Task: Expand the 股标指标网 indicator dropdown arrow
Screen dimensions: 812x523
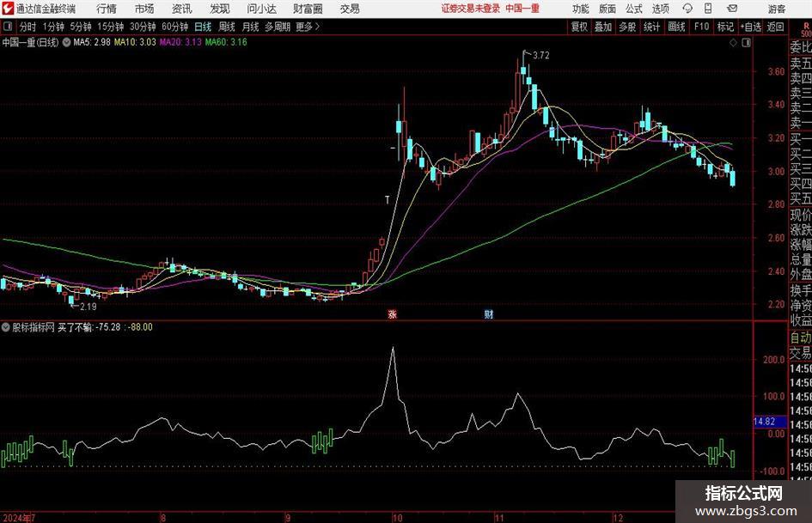Action: tap(6, 327)
